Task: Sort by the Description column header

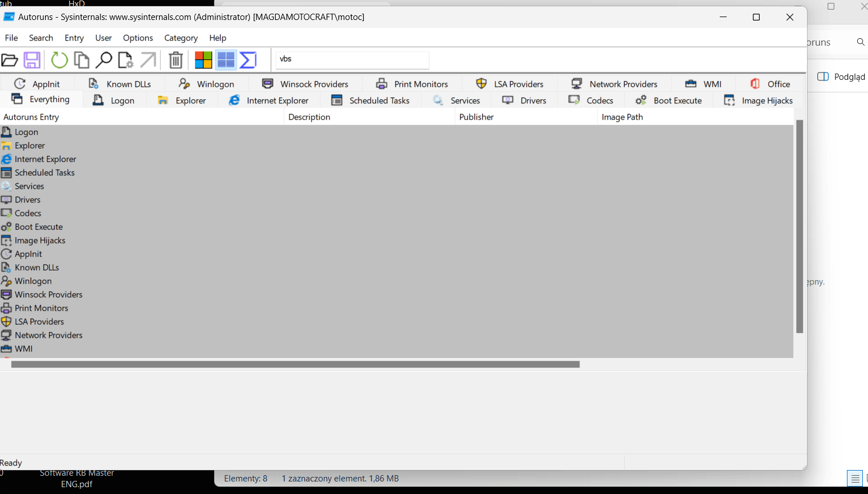Action: [369, 117]
